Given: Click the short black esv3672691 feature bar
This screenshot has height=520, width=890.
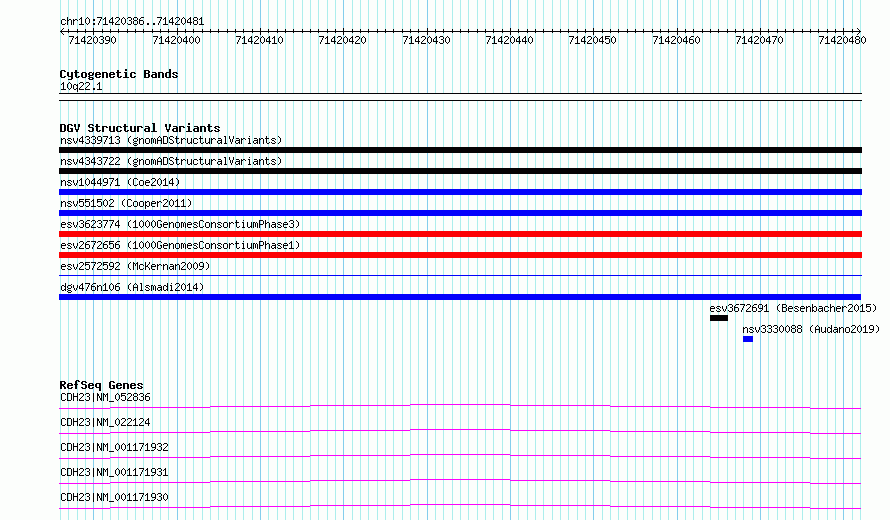Looking at the screenshot, I should pos(719,318).
